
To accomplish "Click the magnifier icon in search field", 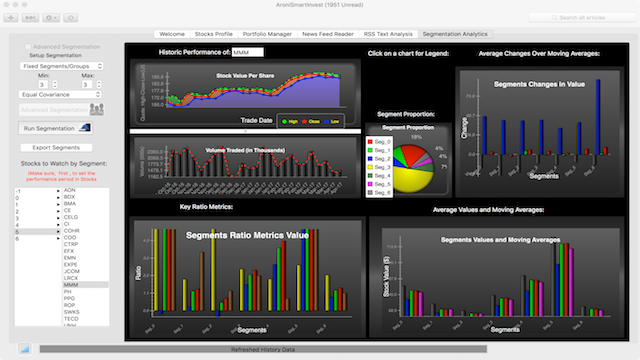I will click(554, 18).
